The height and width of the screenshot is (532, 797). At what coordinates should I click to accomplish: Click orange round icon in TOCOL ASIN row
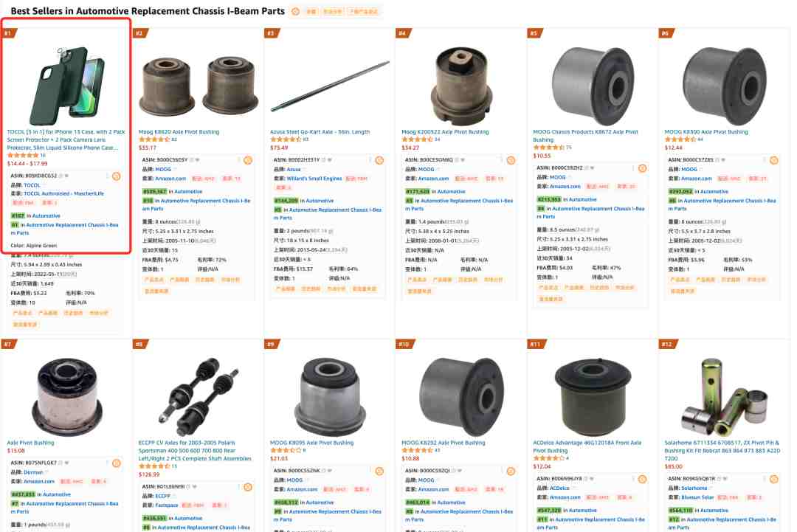click(x=117, y=176)
